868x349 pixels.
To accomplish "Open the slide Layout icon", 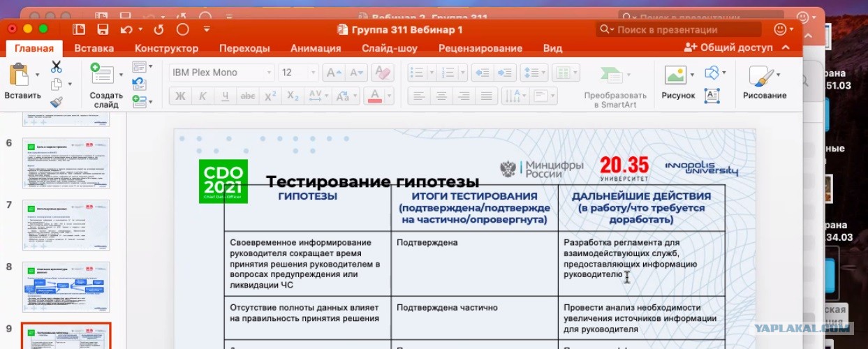I will 140,67.
